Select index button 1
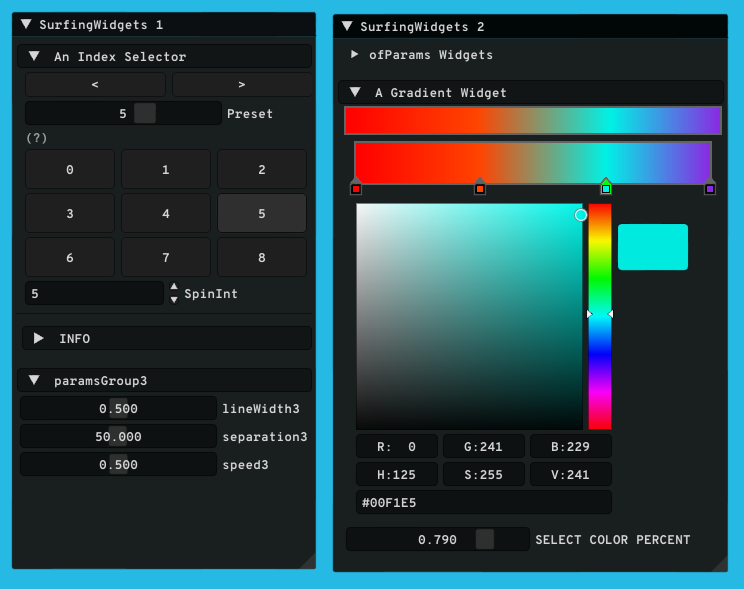744x589 pixels. point(166,169)
